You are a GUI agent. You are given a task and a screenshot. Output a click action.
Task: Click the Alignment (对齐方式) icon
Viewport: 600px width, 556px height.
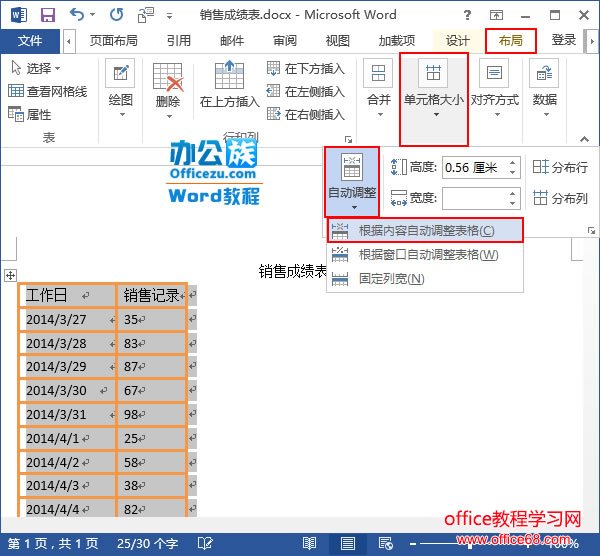(494, 73)
